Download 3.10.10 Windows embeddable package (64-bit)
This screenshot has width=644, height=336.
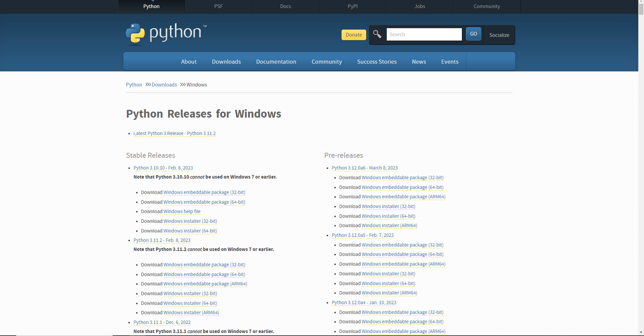point(204,202)
